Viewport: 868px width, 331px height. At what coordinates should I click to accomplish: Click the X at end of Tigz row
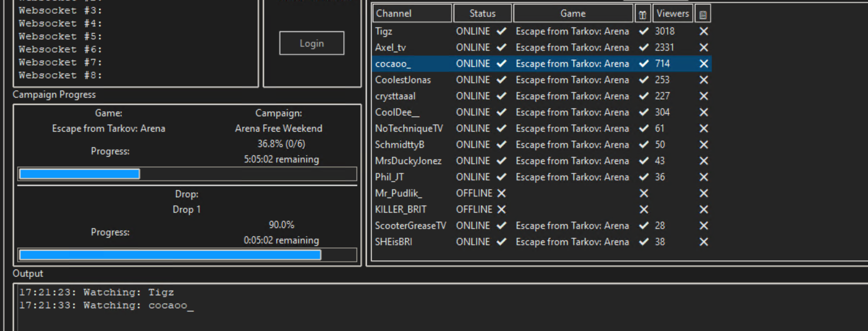(x=703, y=31)
